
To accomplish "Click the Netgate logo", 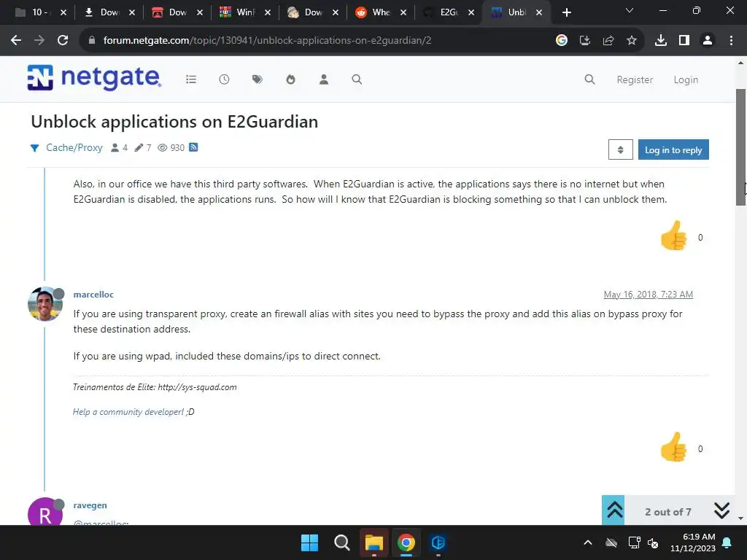I will click(x=94, y=77).
